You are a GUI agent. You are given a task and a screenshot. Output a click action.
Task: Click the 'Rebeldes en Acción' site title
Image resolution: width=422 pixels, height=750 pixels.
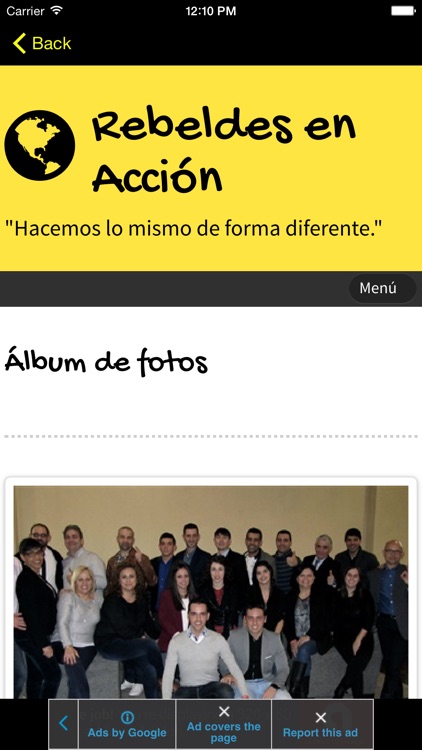pyautogui.click(x=223, y=149)
